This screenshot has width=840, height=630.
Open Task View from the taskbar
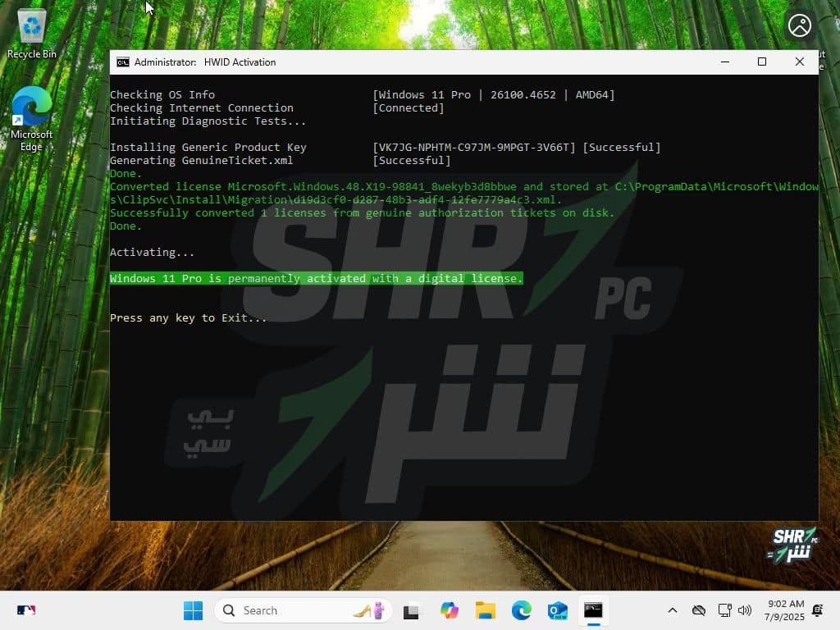tap(411, 610)
